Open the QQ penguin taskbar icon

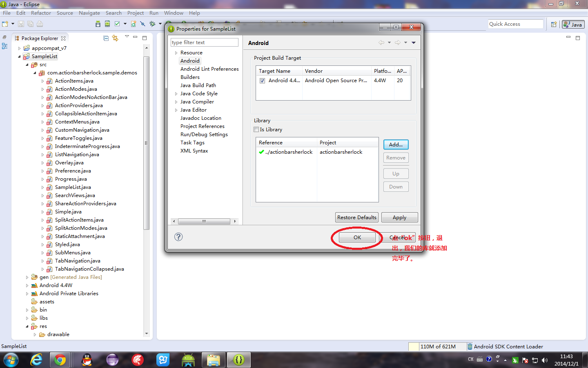click(87, 360)
